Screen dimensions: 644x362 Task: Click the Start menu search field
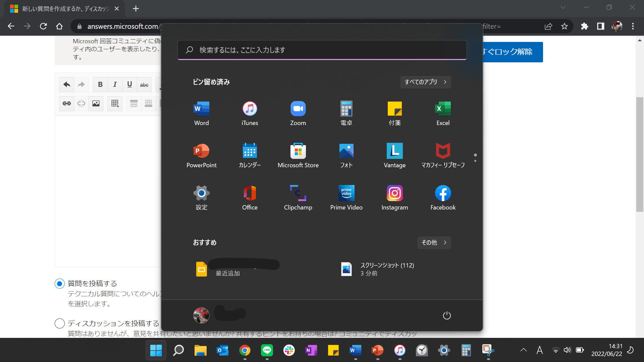click(322, 50)
